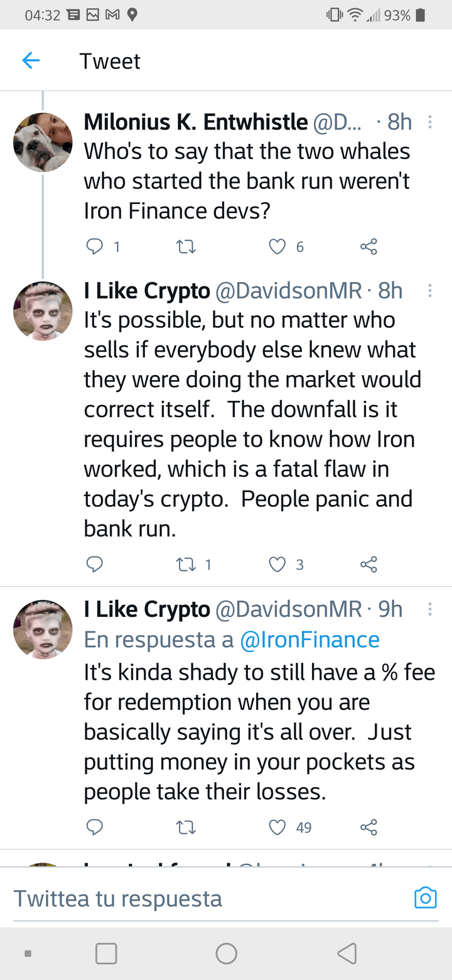The image size is (452, 980).
Task: Share the tweet about the market correcting
Action: [x=369, y=565]
